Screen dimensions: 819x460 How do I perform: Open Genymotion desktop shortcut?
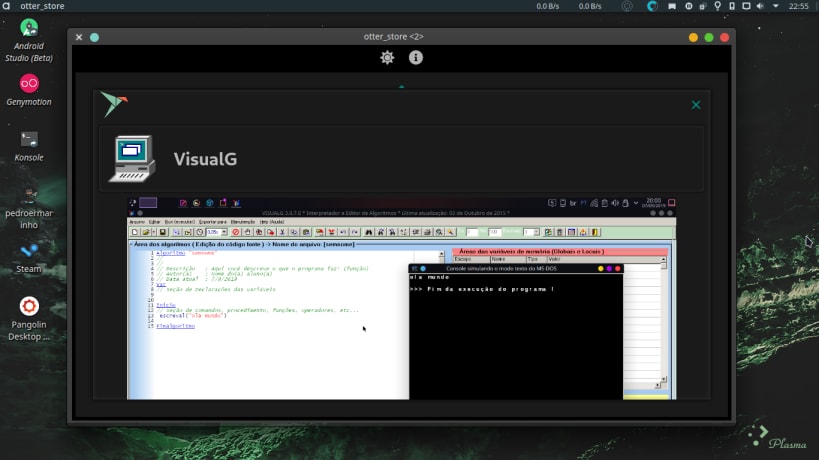29,90
